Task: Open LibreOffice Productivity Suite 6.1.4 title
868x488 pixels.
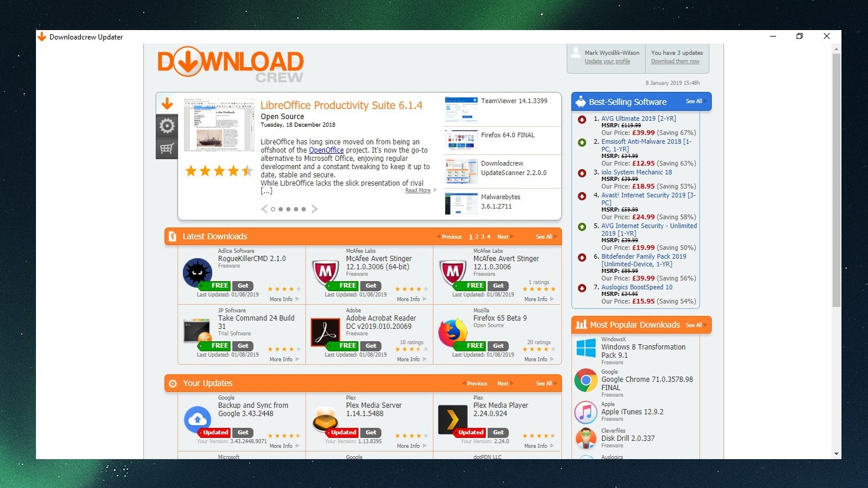Action: coord(341,105)
